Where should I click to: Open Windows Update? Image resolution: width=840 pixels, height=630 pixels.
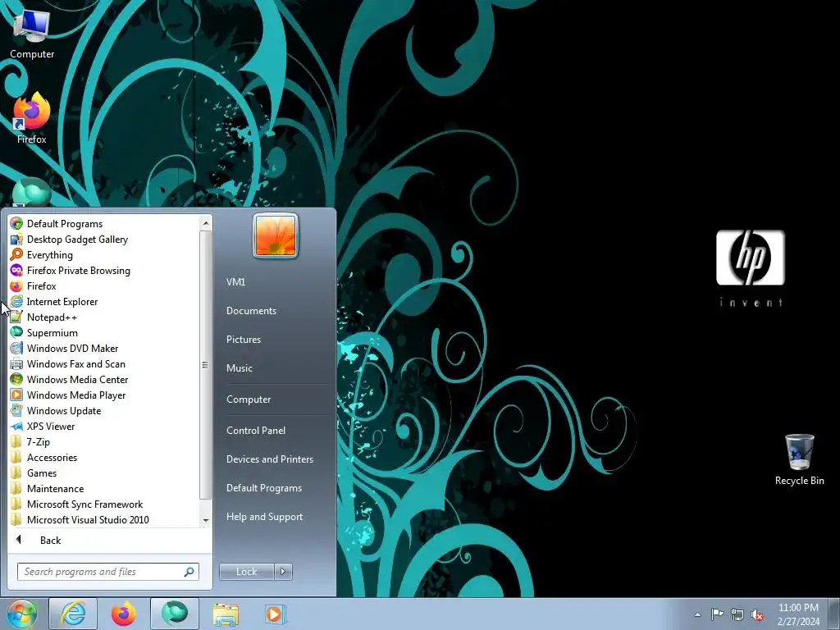[x=104, y=410]
